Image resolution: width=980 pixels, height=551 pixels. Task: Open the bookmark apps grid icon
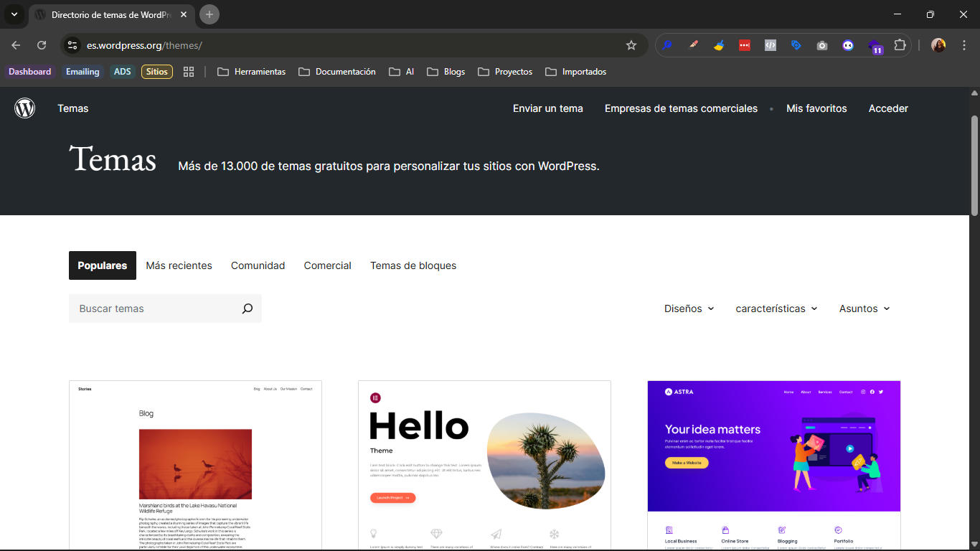point(189,72)
